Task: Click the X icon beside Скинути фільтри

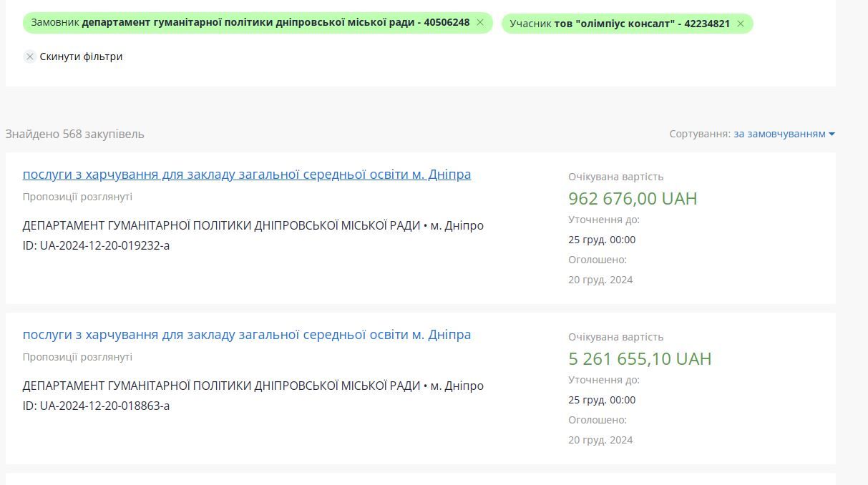Action: click(29, 57)
